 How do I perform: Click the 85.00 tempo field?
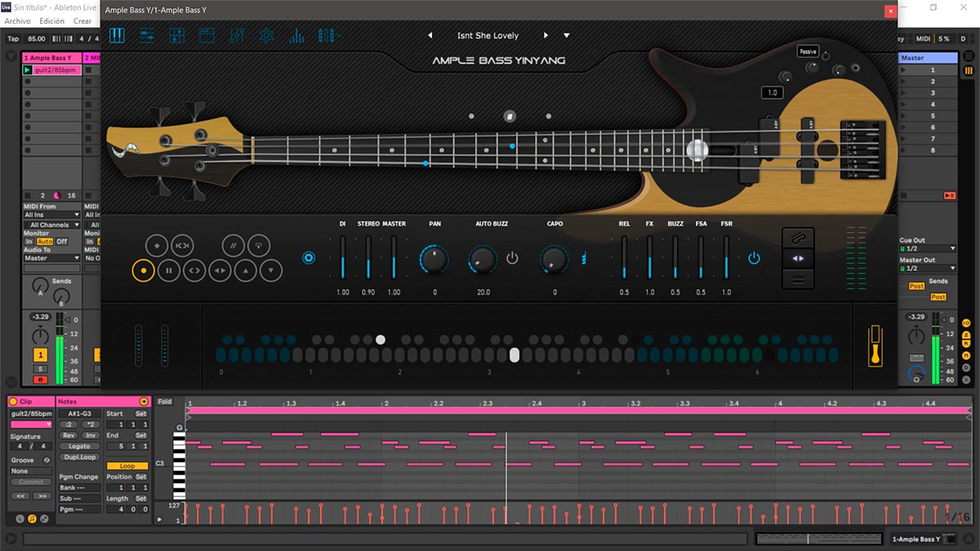click(x=37, y=38)
